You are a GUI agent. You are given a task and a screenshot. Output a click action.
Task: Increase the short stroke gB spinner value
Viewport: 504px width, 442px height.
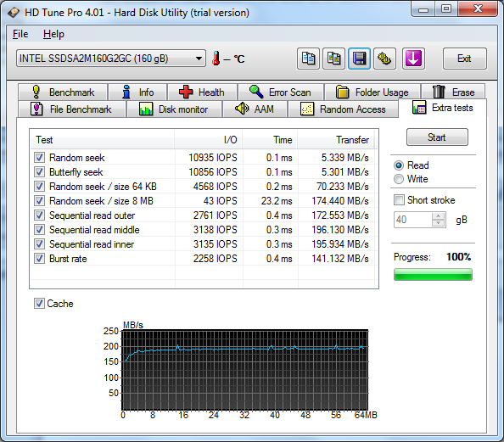[x=438, y=215]
